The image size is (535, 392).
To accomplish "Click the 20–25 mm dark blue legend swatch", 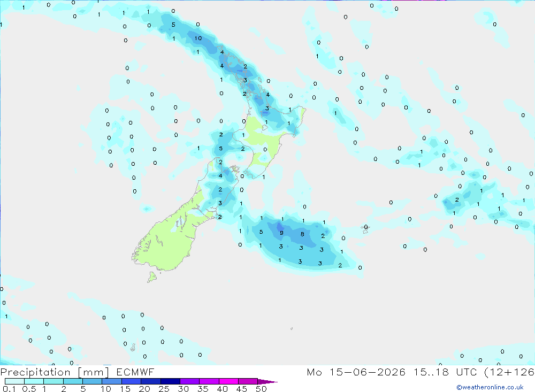I will pos(151,381).
